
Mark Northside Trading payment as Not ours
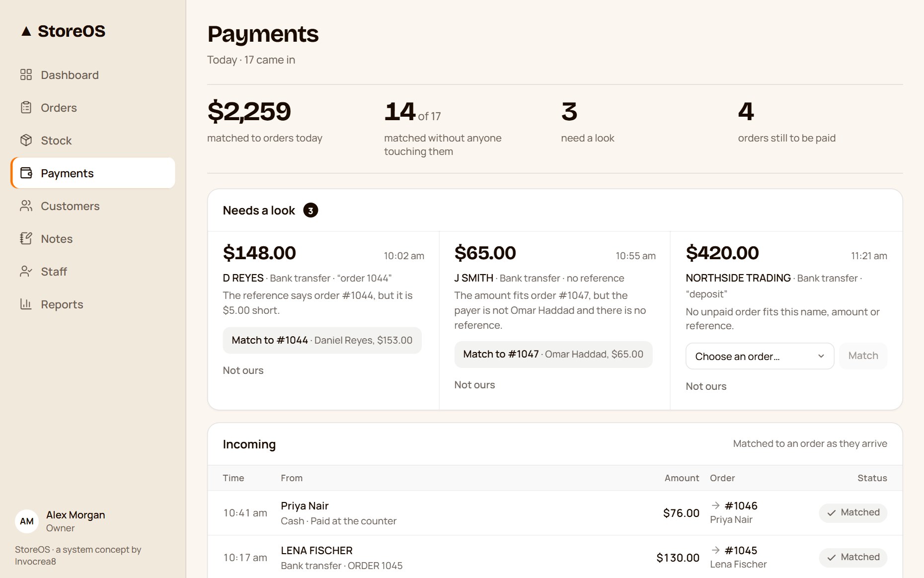click(706, 386)
